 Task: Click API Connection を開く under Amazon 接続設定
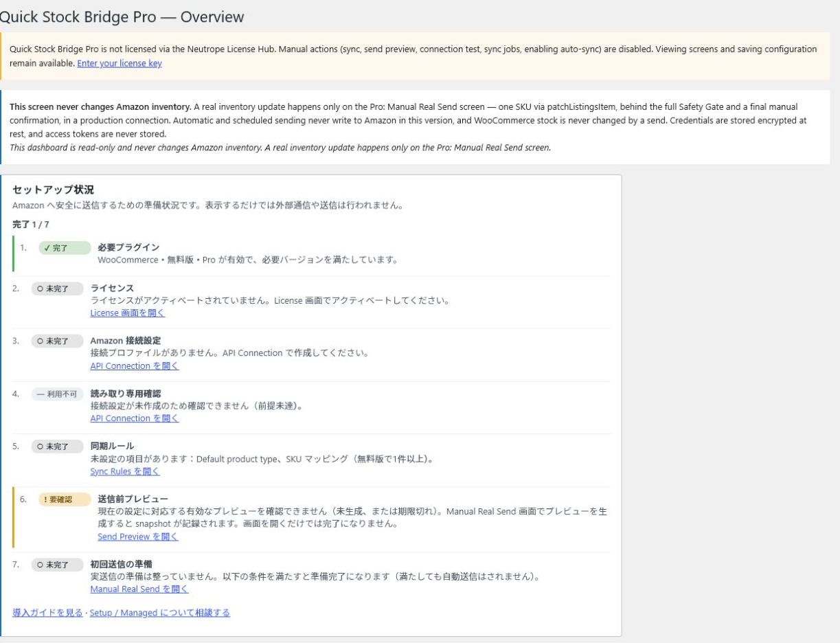[135, 366]
